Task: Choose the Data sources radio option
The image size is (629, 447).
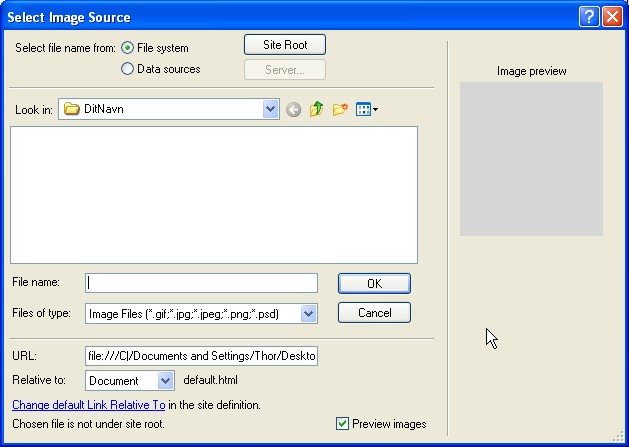Action: 127,69
